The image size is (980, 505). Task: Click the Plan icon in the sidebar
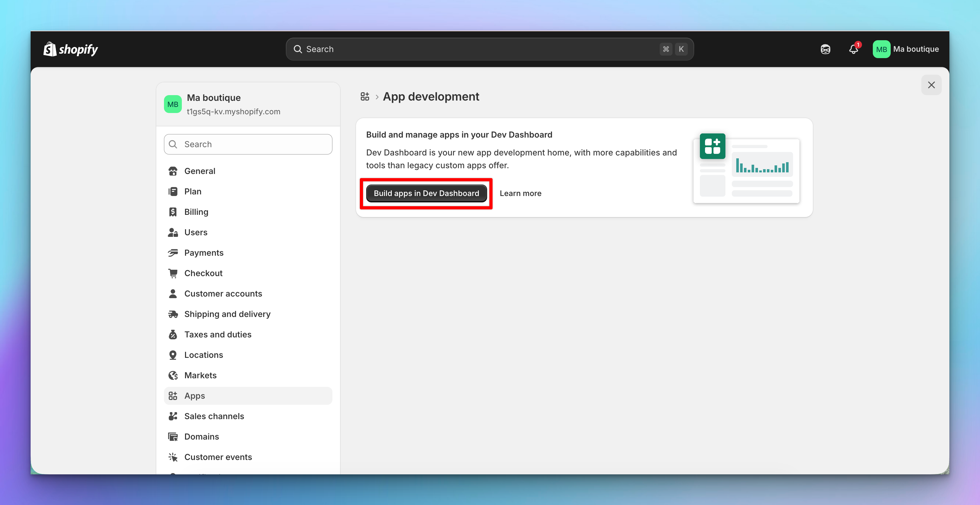point(173,192)
